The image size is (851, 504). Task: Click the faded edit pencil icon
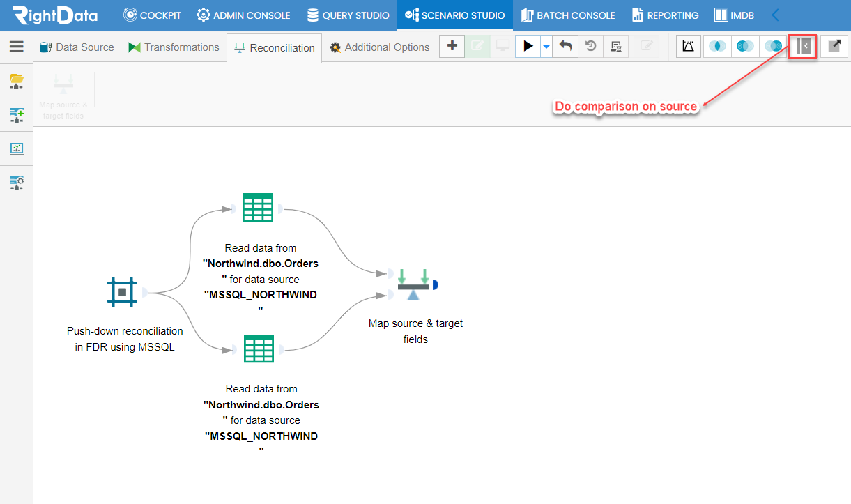[x=647, y=46]
